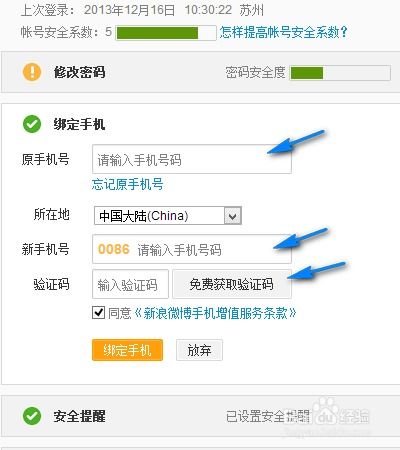Screen dimensions: 400x450
Task: Click the green checkmark icon beside 绑定手机
Action: coord(32,124)
